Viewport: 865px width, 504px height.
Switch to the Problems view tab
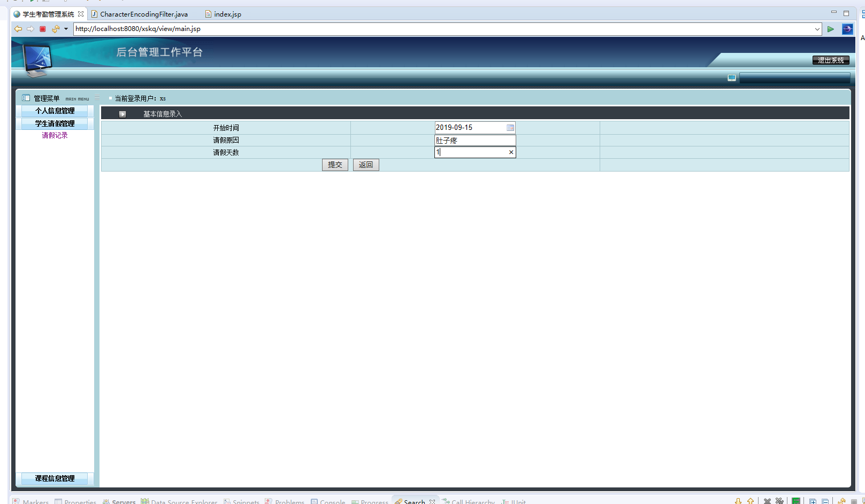285,501
